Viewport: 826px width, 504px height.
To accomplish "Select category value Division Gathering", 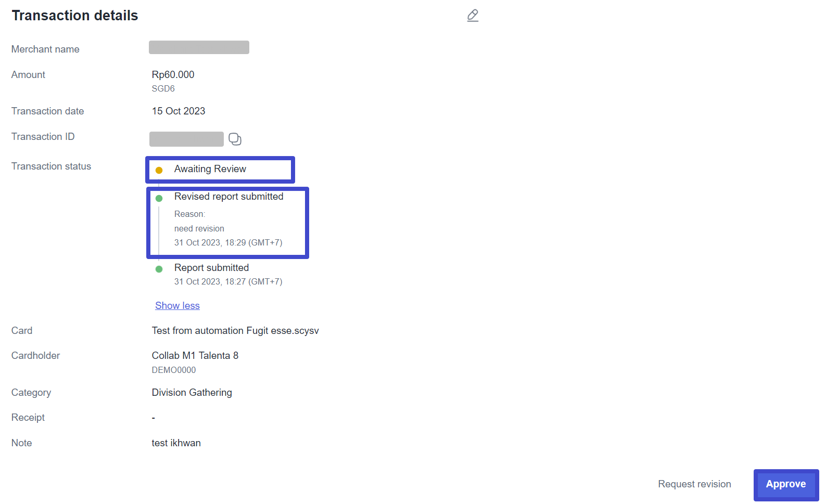I will pos(192,393).
